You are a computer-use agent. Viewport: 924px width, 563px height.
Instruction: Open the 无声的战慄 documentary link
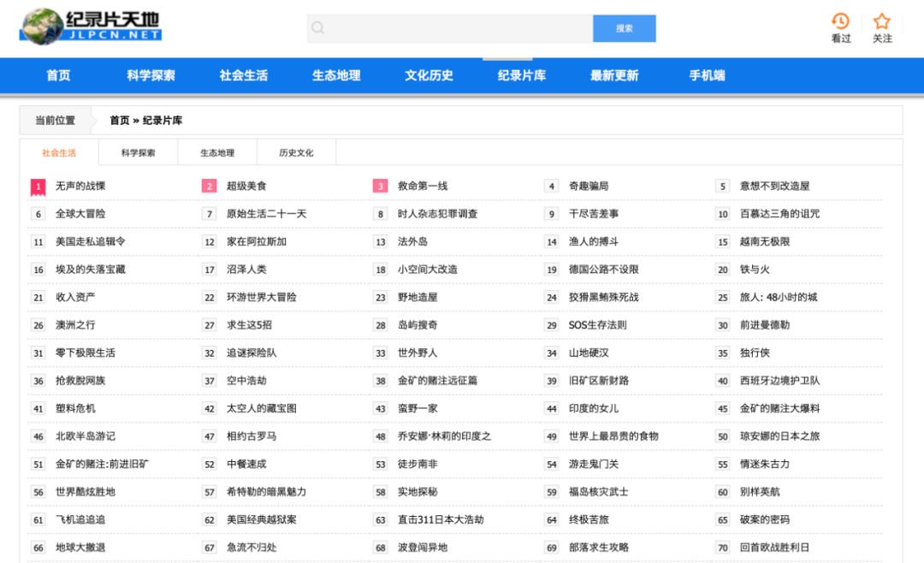(x=80, y=186)
